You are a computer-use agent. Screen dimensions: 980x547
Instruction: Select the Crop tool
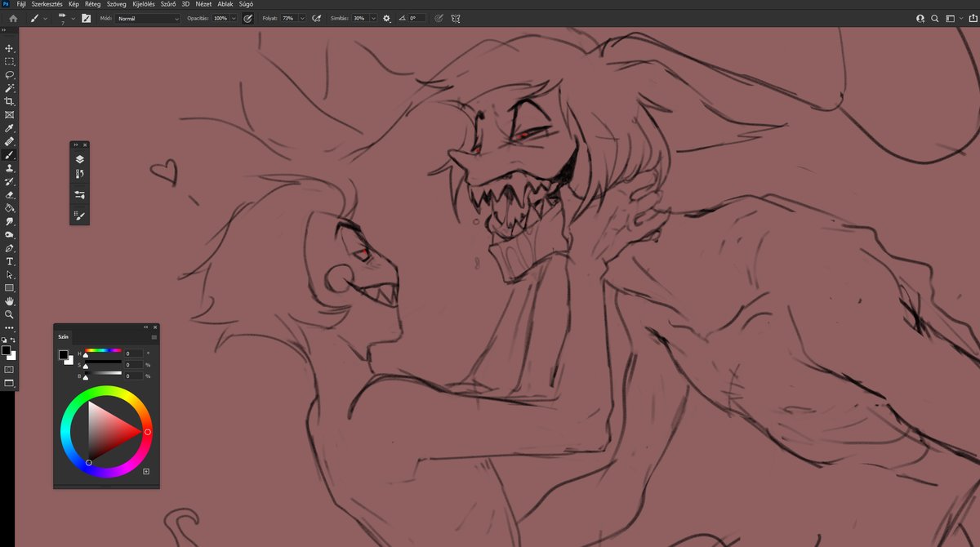(10, 101)
